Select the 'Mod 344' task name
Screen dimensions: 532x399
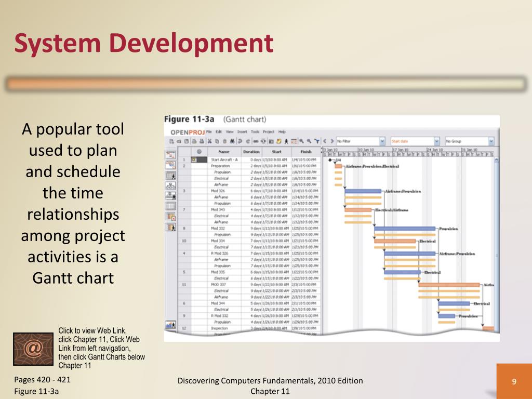coord(218,303)
